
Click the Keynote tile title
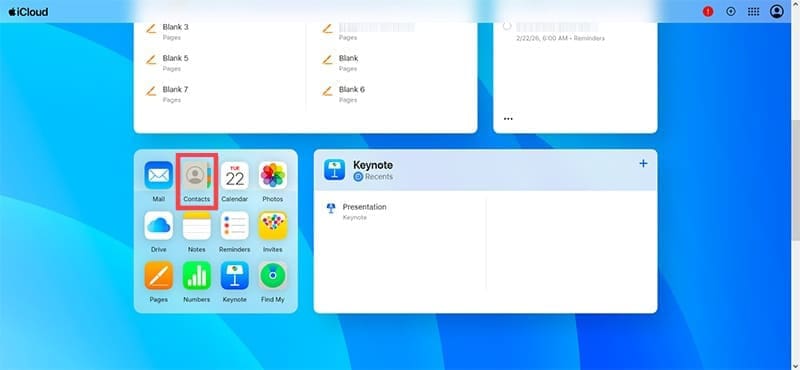(x=373, y=165)
